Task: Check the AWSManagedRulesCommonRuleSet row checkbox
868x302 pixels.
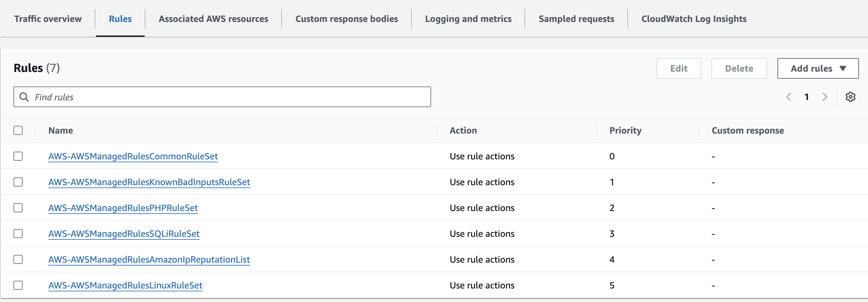Action: tap(18, 156)
